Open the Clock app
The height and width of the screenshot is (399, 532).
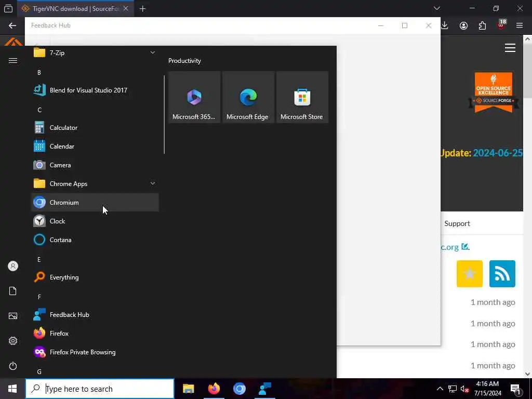(x=95, y=221)
